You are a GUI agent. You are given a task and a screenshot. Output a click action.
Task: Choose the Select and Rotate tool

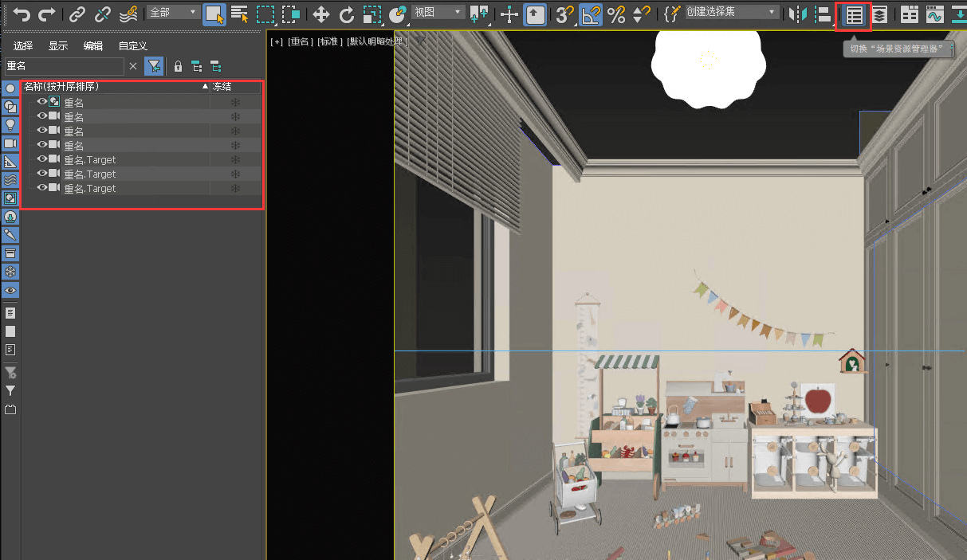346,14
